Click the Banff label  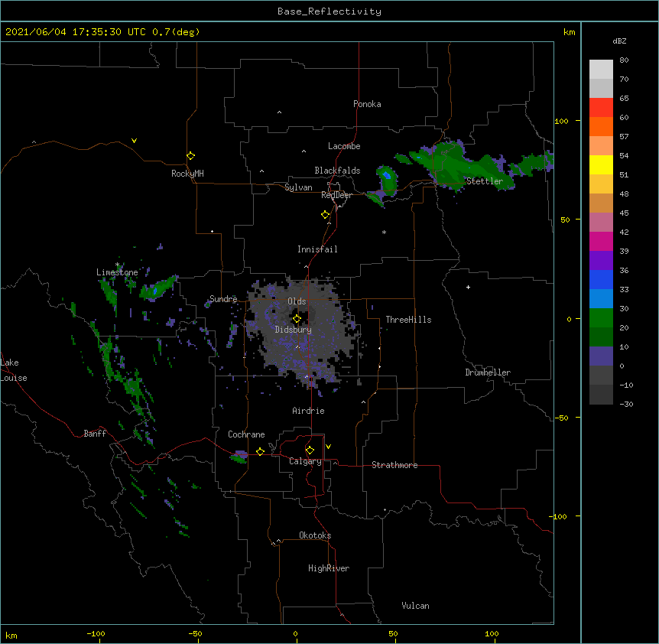coord(95,434)
